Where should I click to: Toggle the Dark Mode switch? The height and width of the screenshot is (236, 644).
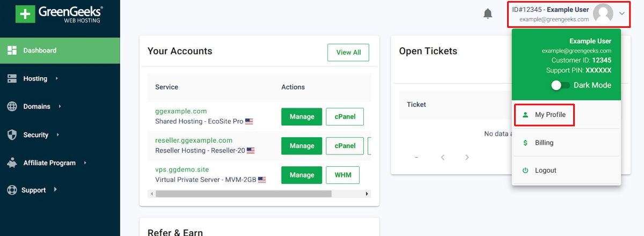560,85
